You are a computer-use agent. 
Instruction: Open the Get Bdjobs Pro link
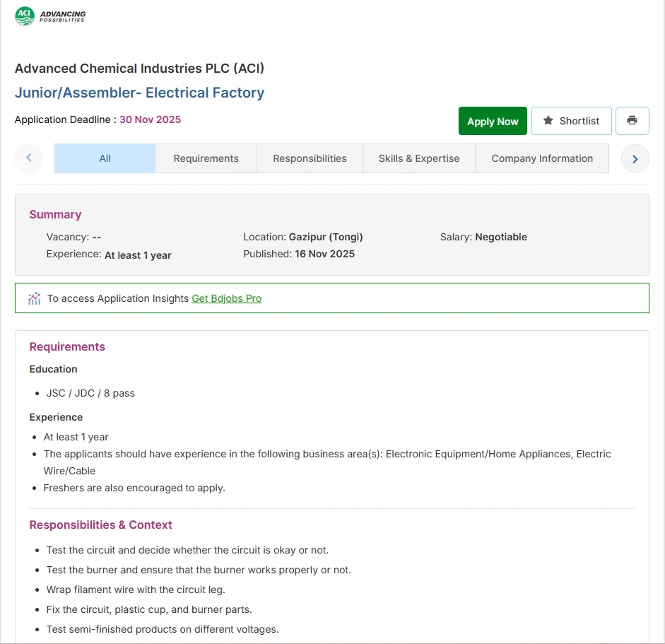[226, 298]
